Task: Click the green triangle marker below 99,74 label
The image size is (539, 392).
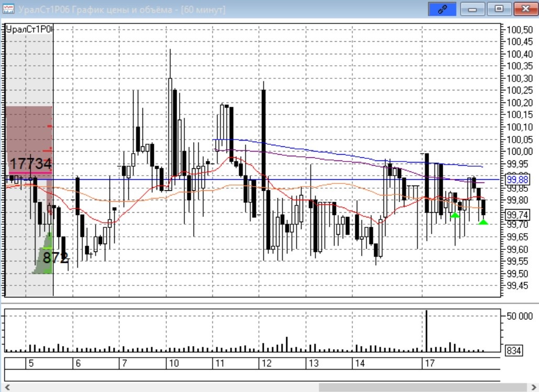Action: pyautogui.click(x=484, y=223)
